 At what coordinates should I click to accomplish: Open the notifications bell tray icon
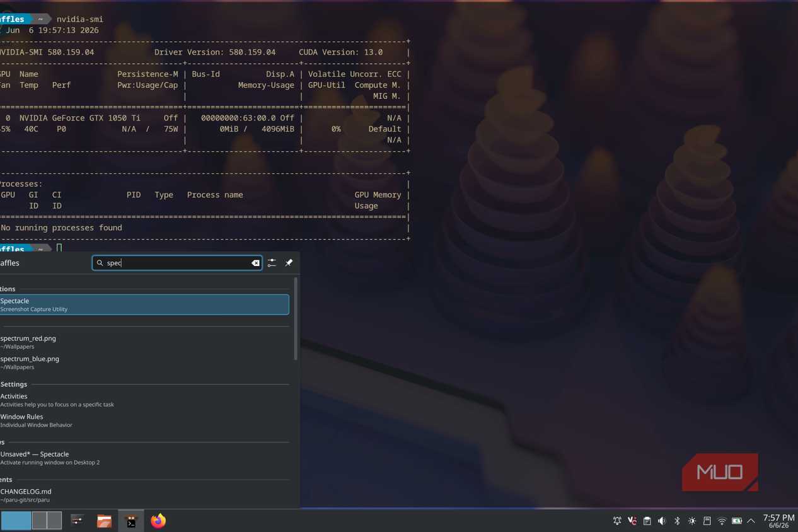[x=617, y=521]
